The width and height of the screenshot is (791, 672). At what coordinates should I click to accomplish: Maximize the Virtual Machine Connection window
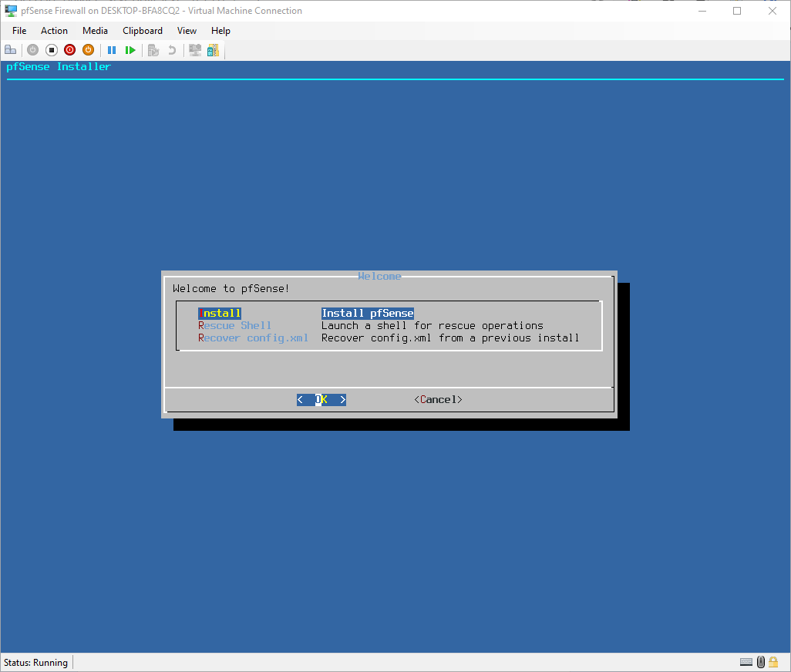tap(737, 11)
